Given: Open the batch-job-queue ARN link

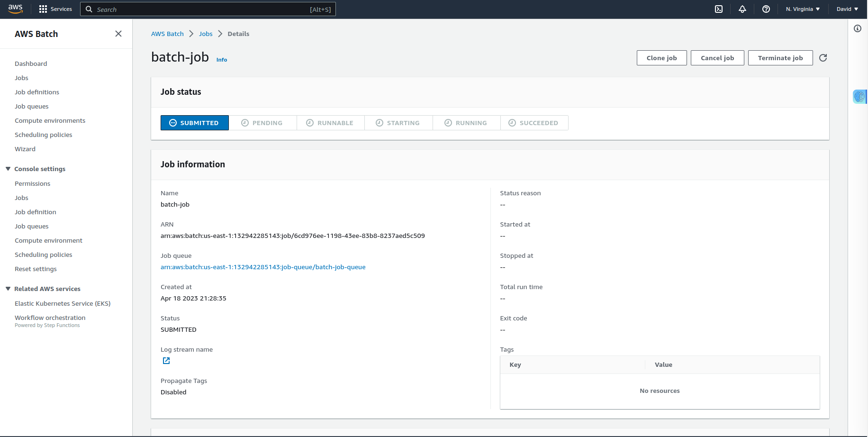Looking at the screenshot, I should 263,267.
